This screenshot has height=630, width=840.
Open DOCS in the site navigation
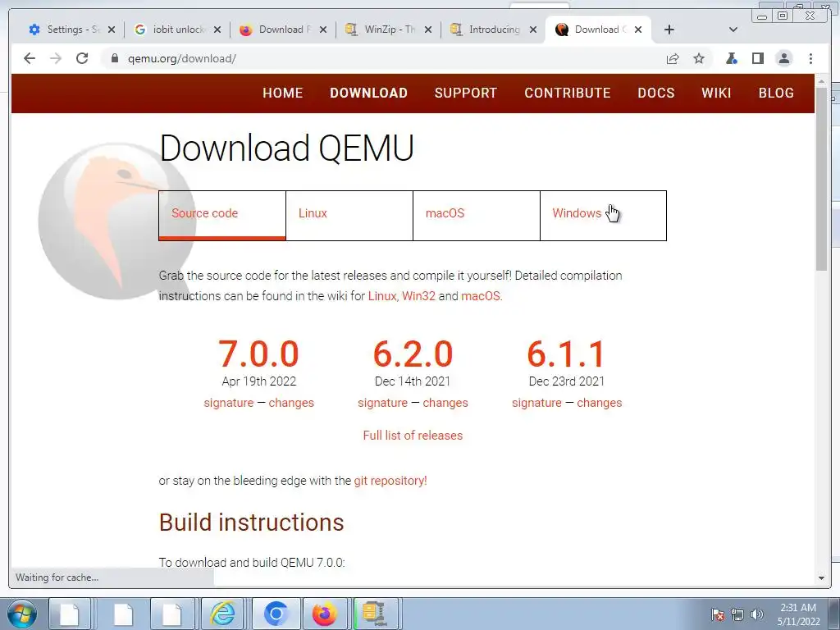click(x=656, y=93)
